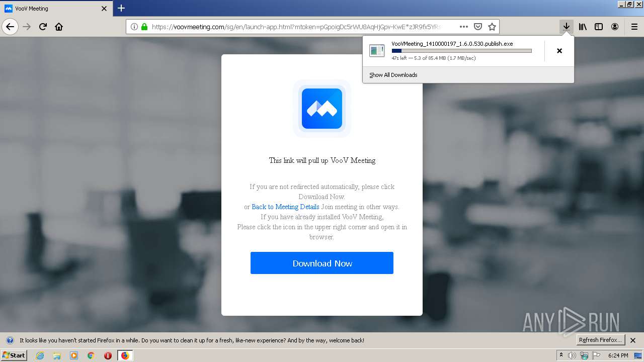Open the Firefox home page
The height and width of the screenshot is (362, 644).
[x=59, y=27]
